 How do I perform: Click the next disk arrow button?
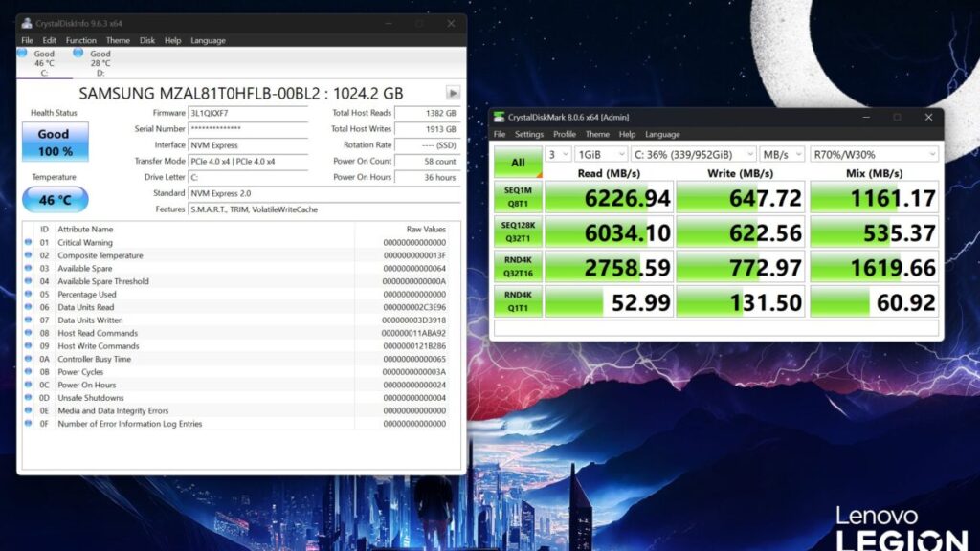tap(453, 93)
